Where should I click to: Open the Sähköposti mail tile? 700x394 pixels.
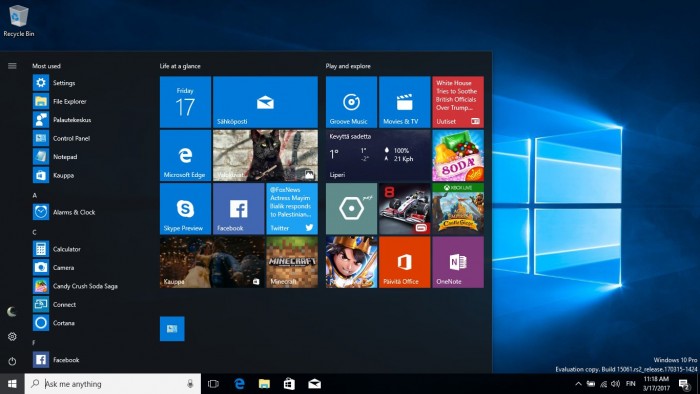265,102
